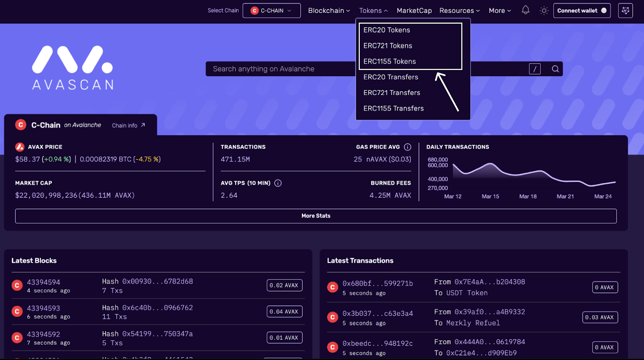Click chain icon for block 43394593
This screenshot has width=644, height=360.
coord(17,312)
